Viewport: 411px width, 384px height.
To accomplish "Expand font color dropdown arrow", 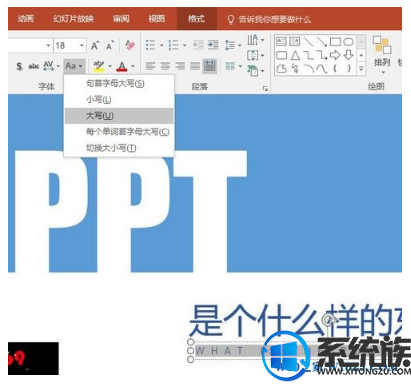I will 133,66.
